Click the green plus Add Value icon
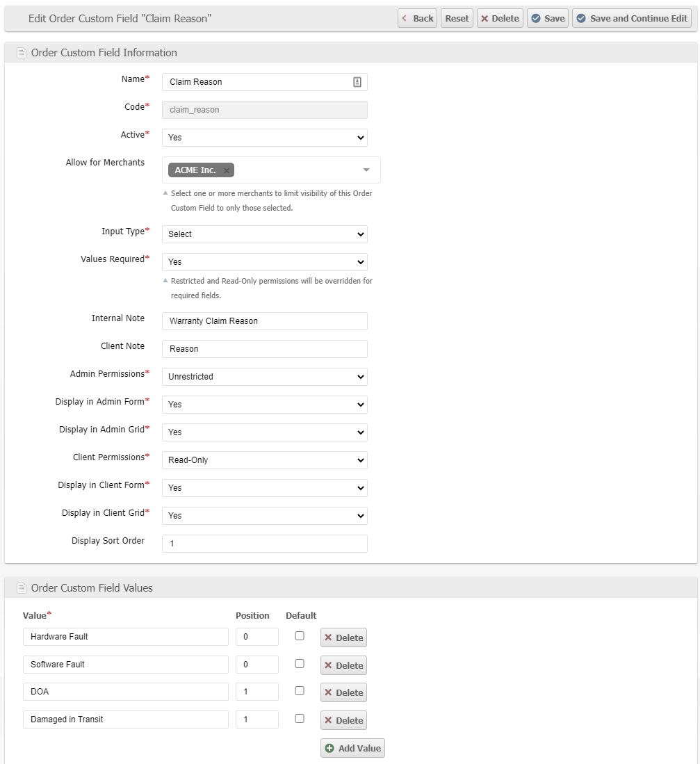The image size is (700, 764). click(329, 748)
